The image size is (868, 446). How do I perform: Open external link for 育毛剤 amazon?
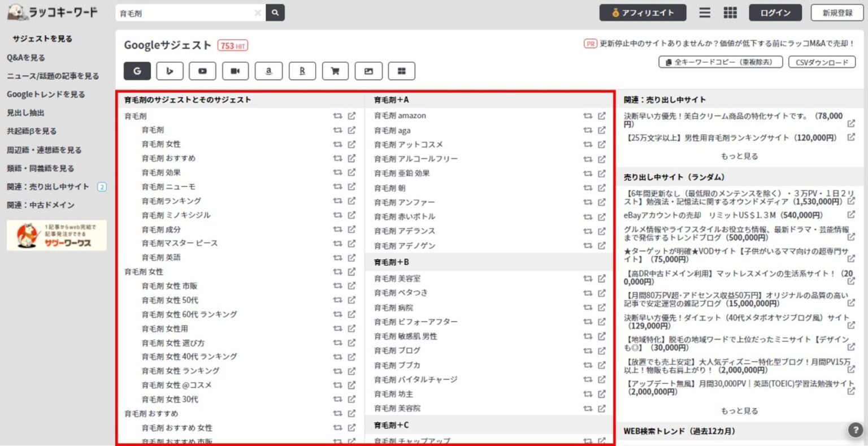(x=601, y=116)
